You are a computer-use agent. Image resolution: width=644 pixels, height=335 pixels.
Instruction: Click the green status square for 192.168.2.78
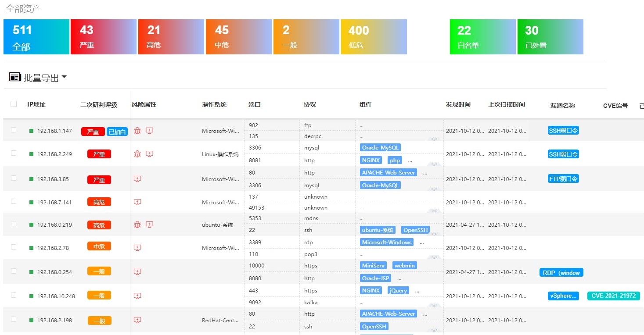31,248
